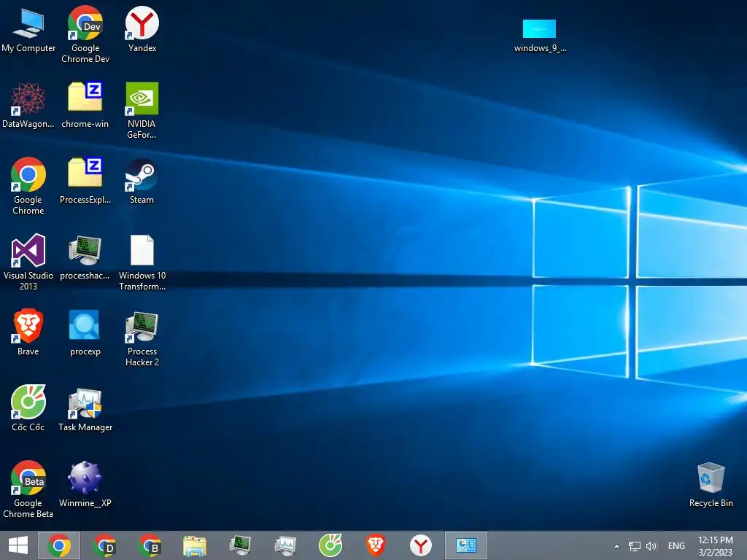The image size is (747, 560).
Task: Open Cốc Cốc from the taskbar
Action: [330, 545]
